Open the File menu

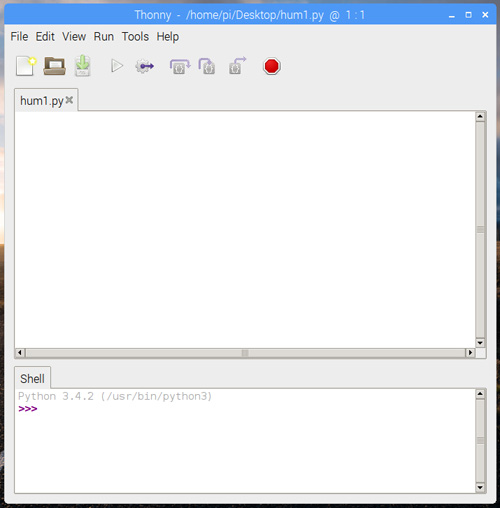(x=19, y=36)
